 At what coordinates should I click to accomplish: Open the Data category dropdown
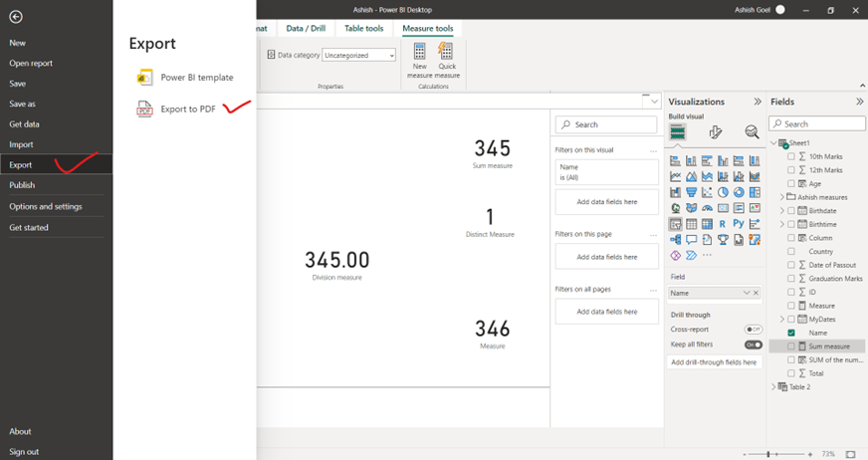(x=358, y=55)
